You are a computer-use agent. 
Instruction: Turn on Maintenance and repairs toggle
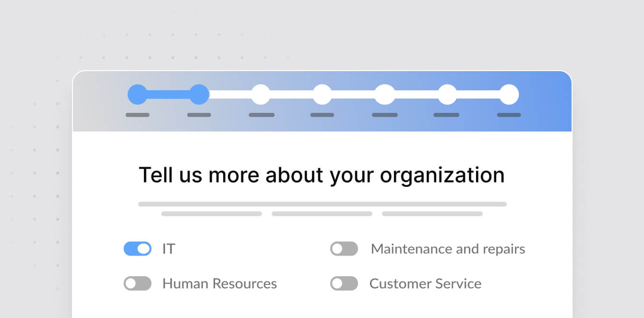coord(344,249)
